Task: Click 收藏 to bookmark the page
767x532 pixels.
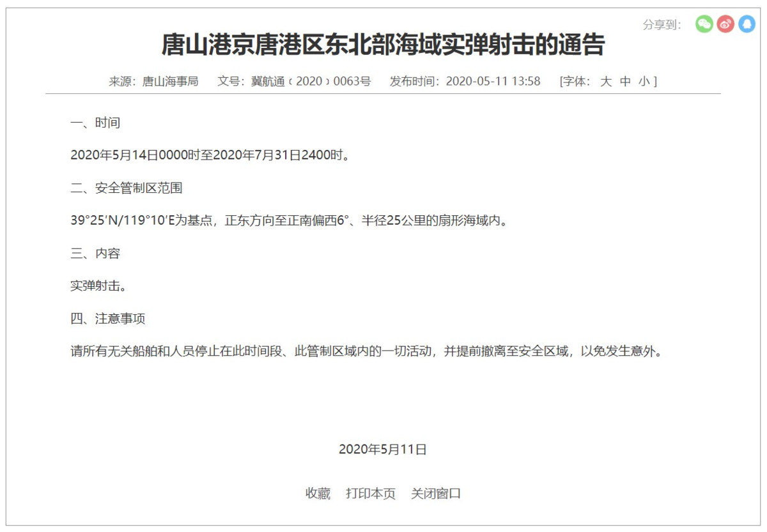Action: pos(318,494)
